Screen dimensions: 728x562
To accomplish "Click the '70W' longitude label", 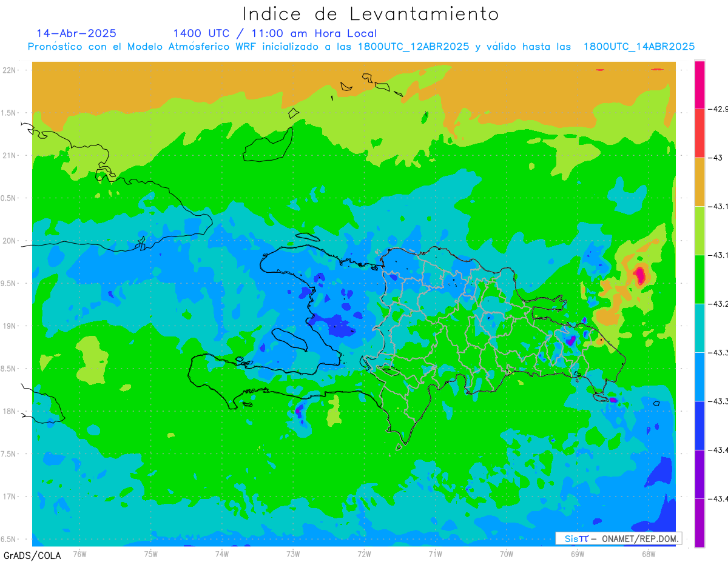I will 507,554.
